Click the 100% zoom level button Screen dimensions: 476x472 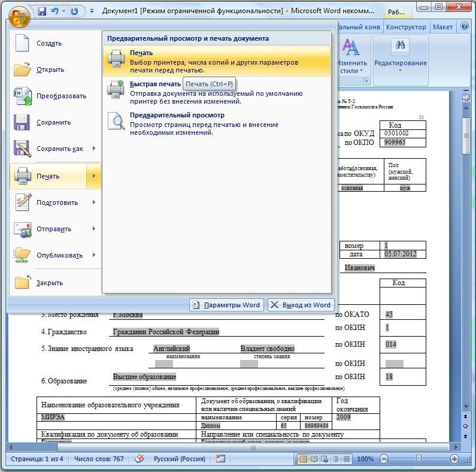tap(365, 459)
